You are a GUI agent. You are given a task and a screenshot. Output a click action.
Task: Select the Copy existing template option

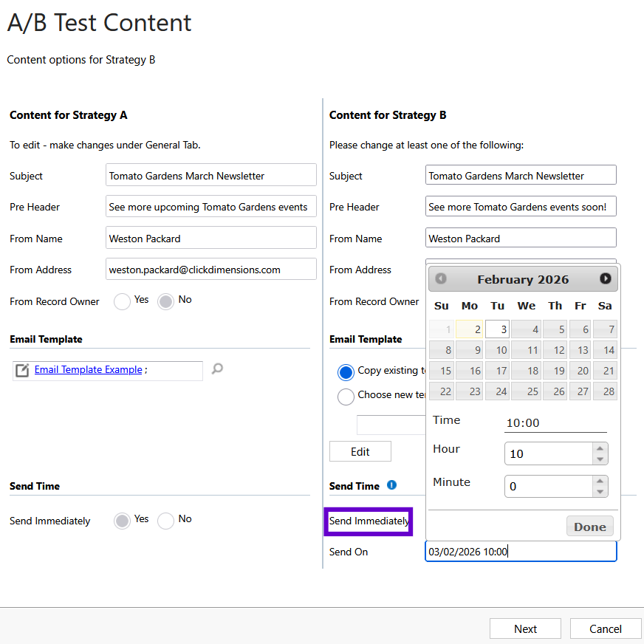pyautogui.click(x=346, y=372)
